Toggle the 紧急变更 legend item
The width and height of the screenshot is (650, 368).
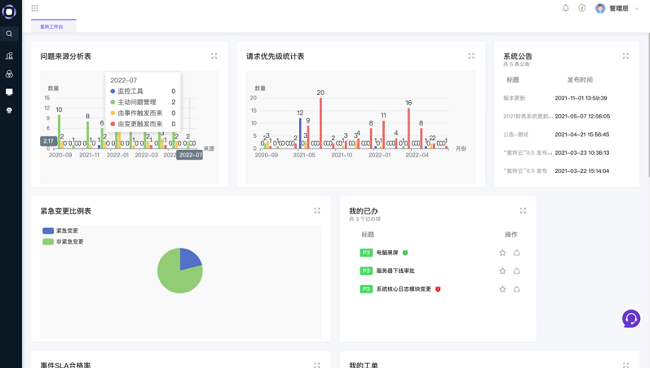(x=60, y=231)
